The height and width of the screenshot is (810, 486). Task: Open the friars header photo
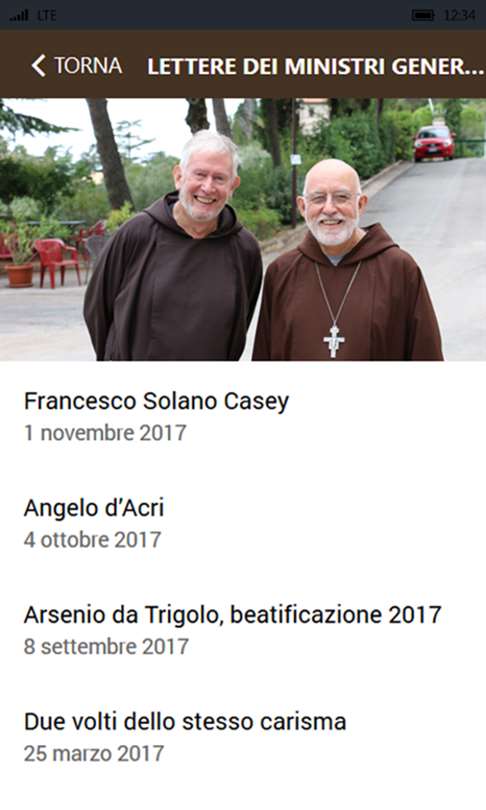[243, 229]
